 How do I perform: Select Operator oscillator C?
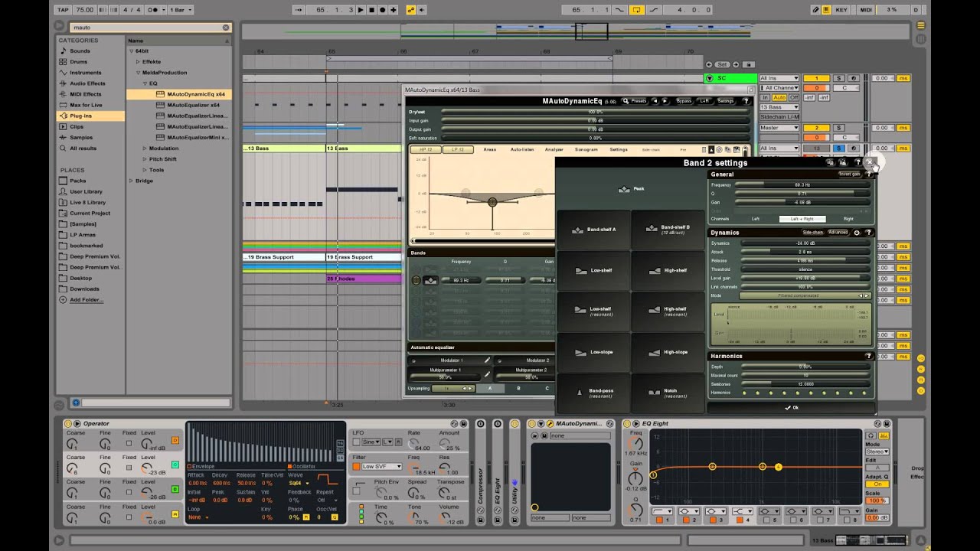tap(175, 465)
